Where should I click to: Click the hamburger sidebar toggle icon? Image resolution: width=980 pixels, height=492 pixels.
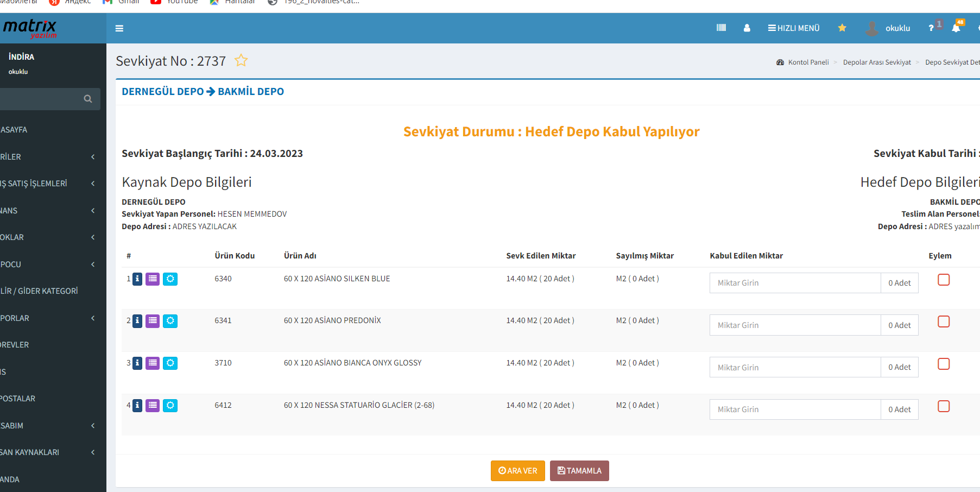pyautogui.click(x=119, y=28)
